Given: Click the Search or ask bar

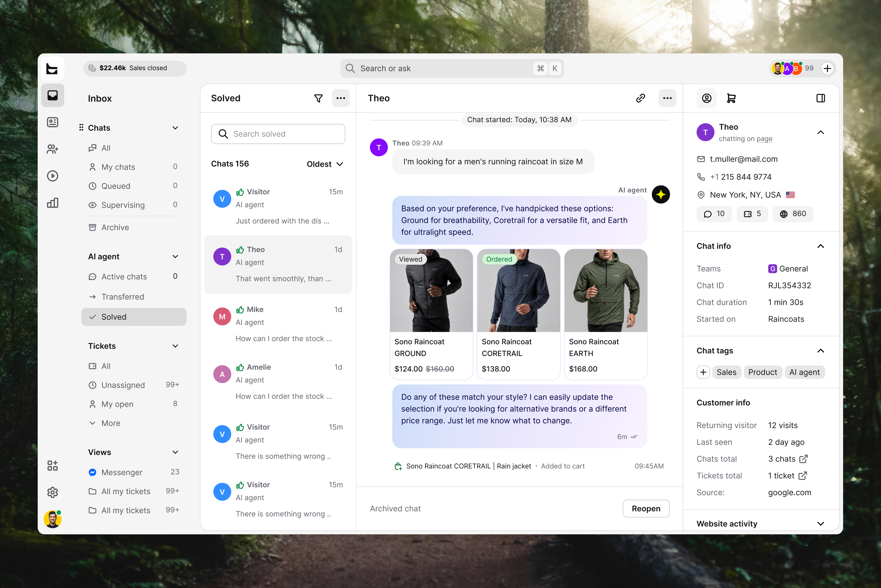Looking at the screenshot, I should (x=452, y=68).
